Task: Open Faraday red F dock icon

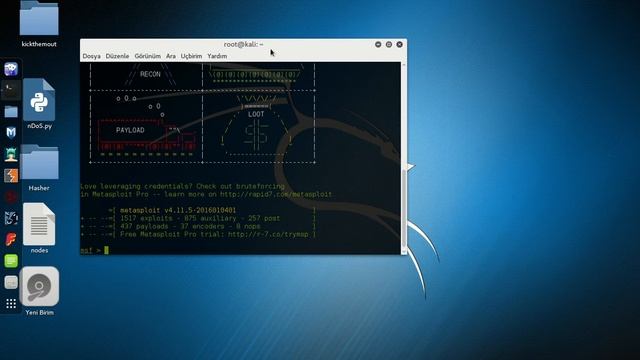Action: (11, 240)
